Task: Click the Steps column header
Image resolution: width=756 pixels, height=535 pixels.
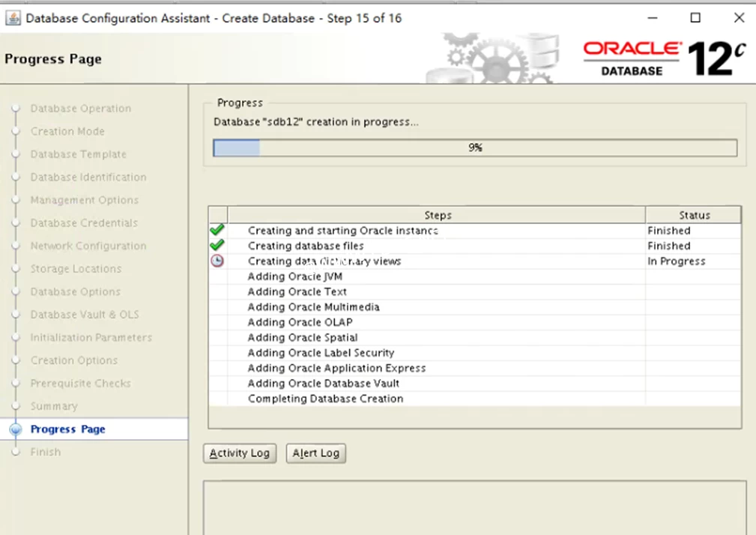Action: click(x=437, y=215)
